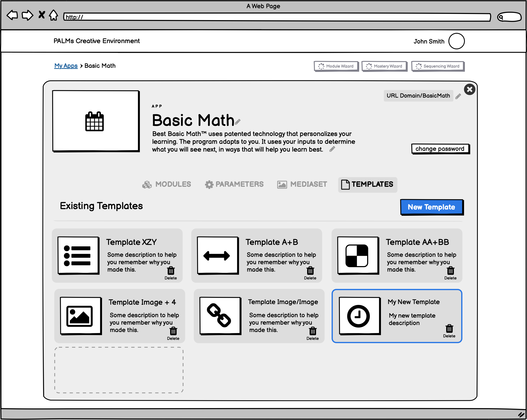Image resolution: width=527 pixels, height=420 pixels.
Task: Open John Smith's profile avatar
Action: pyautogui.click(x=456, y=41)
